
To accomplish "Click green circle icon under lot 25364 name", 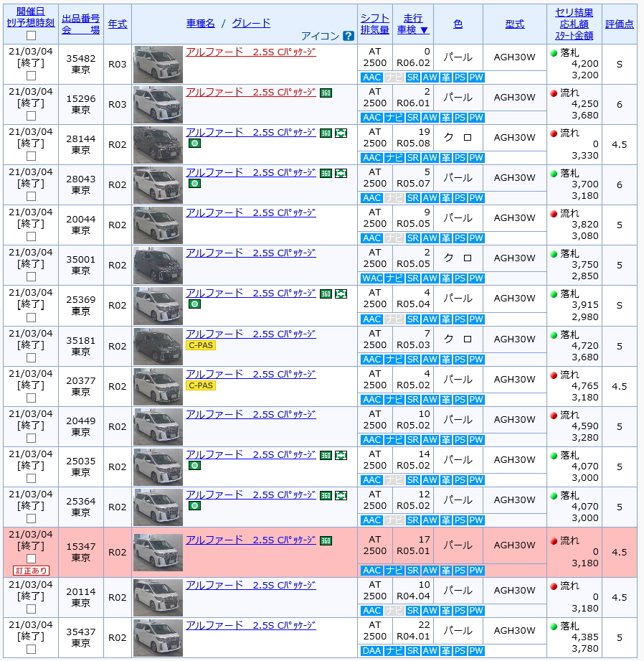I will click(194, 505).
